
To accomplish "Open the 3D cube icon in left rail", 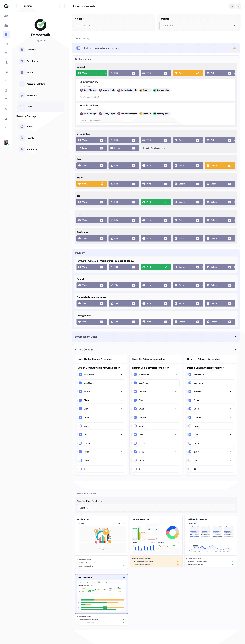I will pos(6,81).
